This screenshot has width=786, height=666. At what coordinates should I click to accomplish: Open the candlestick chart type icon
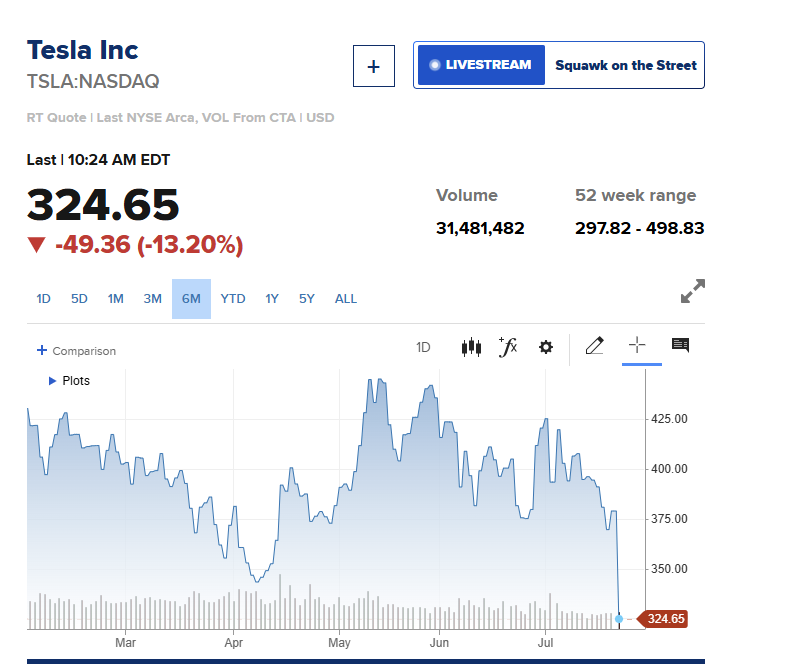point(471,347)
